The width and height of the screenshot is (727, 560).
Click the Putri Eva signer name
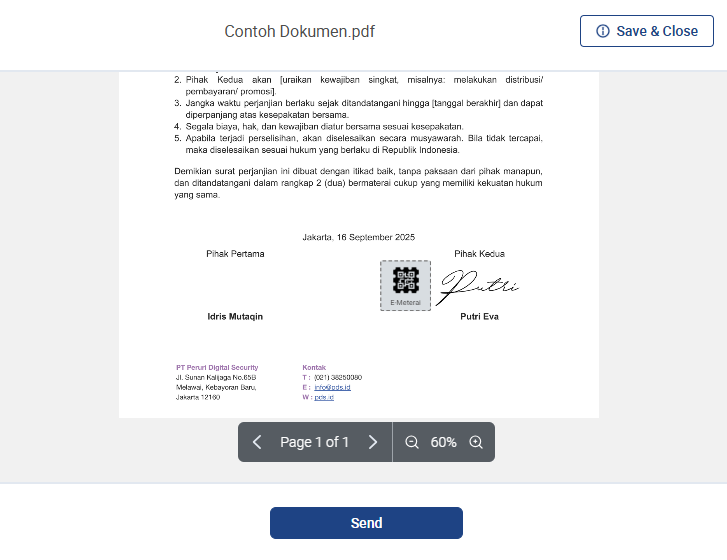point(479,316)
